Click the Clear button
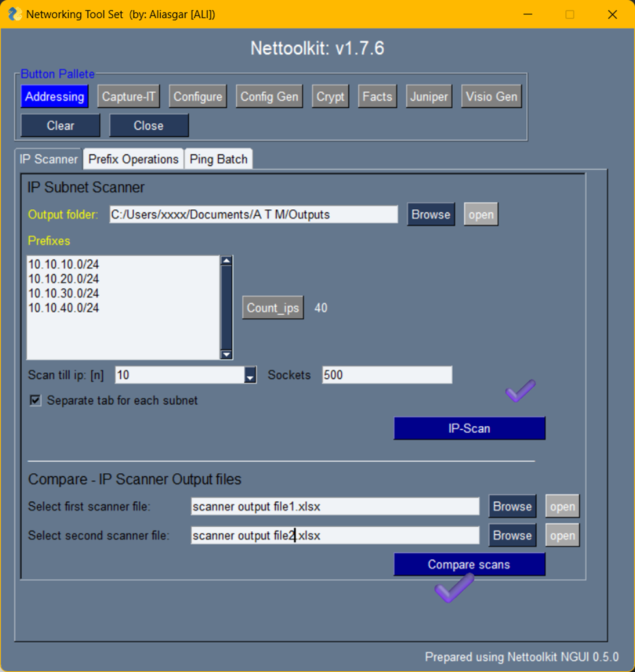 click(61, 126)
